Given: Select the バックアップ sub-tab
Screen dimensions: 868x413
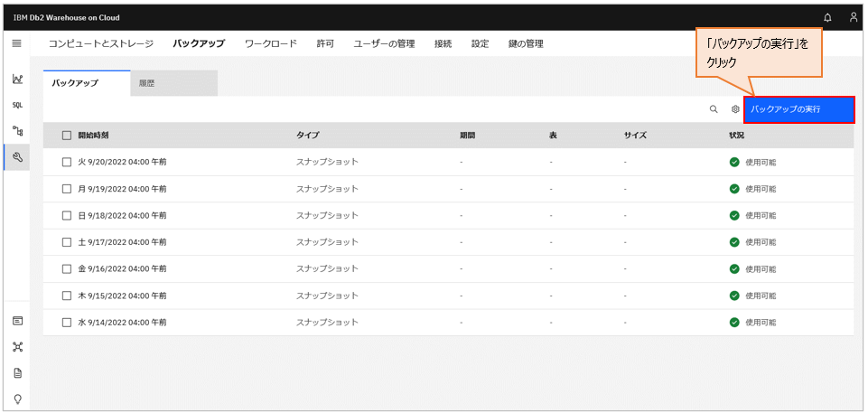Looking at the screenshot, I should point(87,84).
